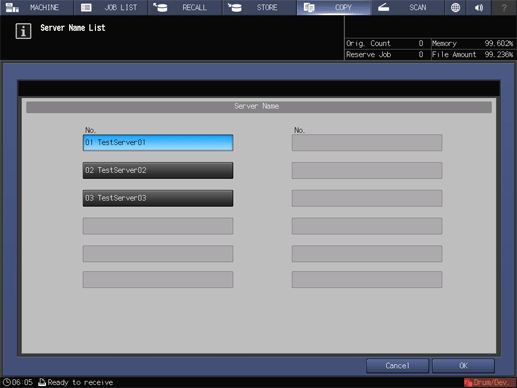The width and height of the screenshot is (517, 388).
Task: Click the Ready to receive status icon
Action: coord(42,382)
